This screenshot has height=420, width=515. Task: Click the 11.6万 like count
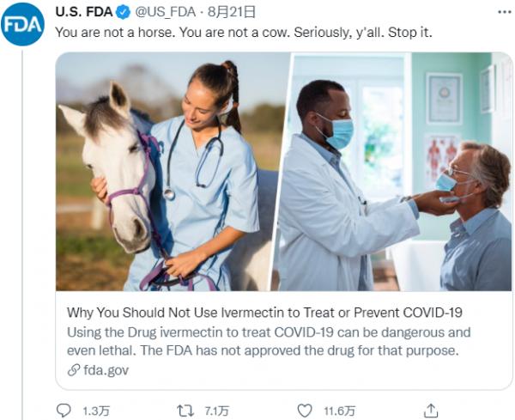(340, 411)
